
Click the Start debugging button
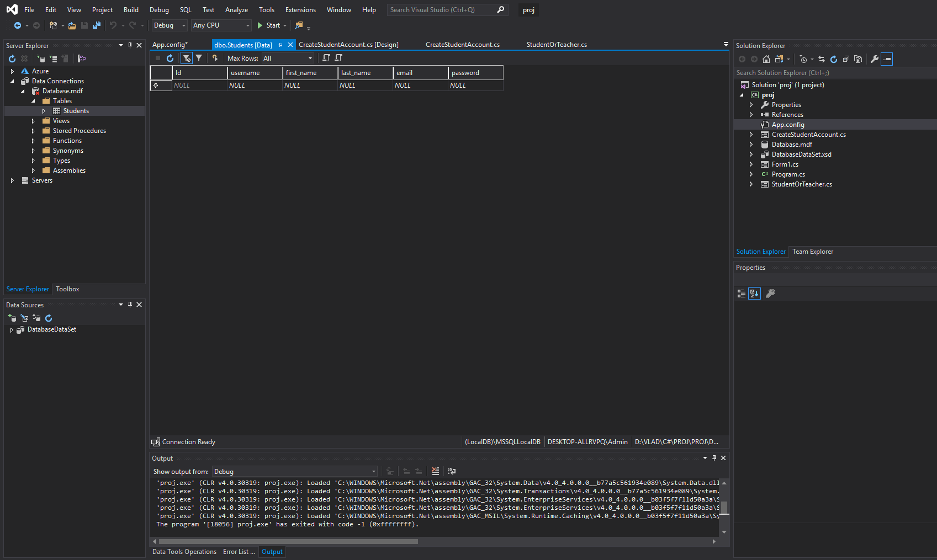tap(269, 25)
